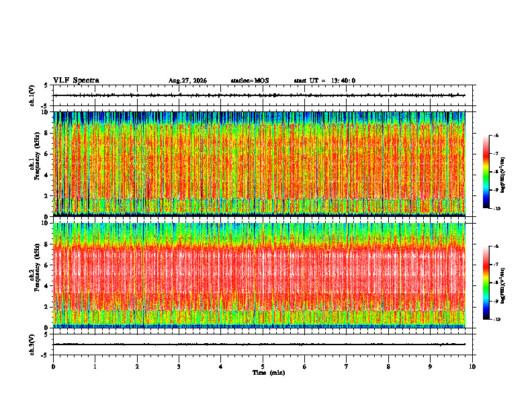Click the station=MOS label
532x411 pixels.
[x=250, y=81]
